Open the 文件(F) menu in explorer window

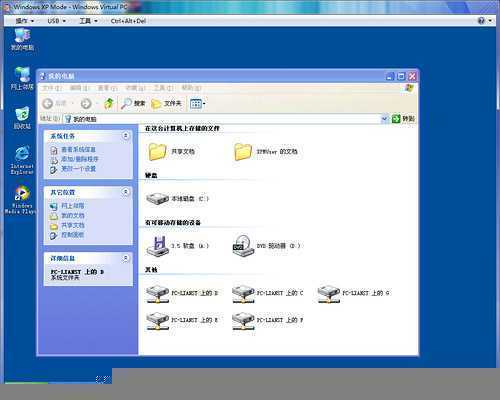tap(52, 88)
